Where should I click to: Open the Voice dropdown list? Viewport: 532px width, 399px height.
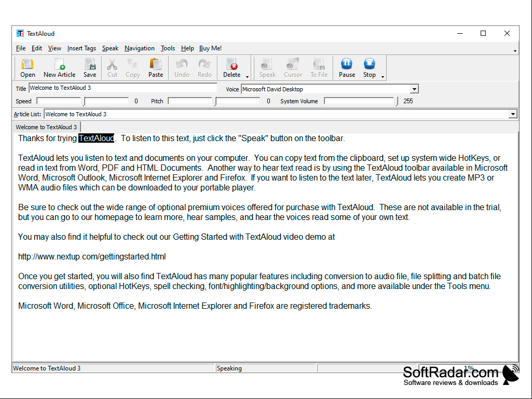point(414,89)
